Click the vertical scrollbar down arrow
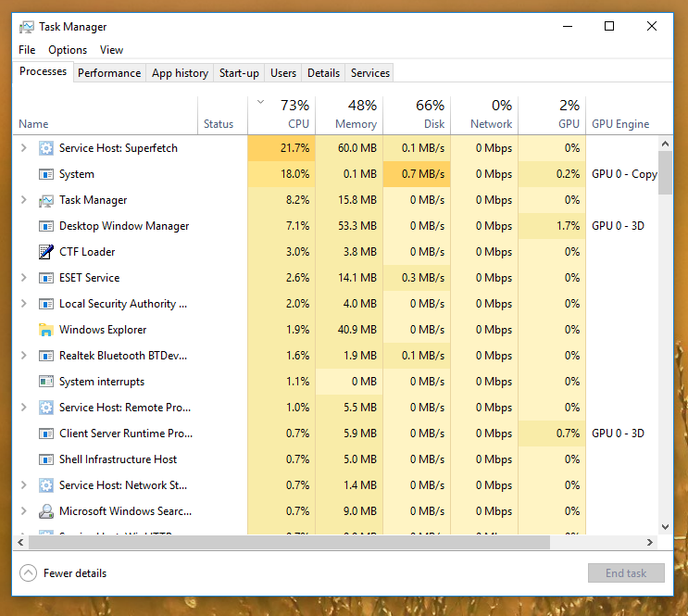 pyautogui.click(x=665, y=527)
